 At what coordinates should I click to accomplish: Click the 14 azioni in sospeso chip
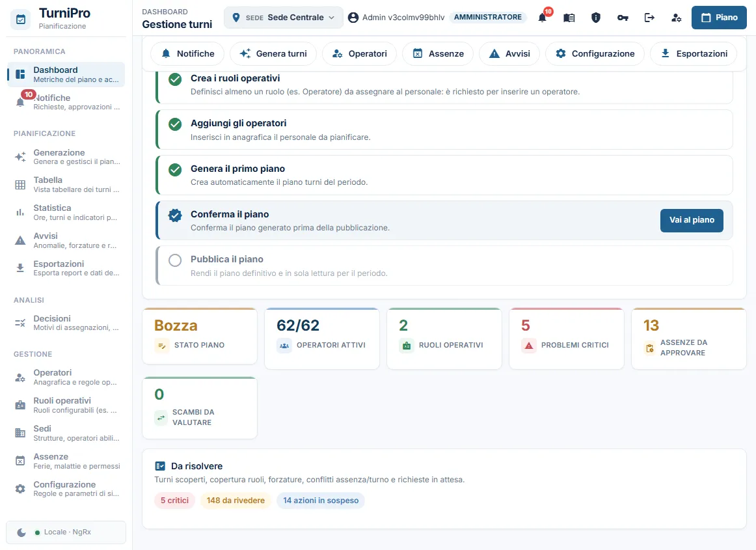coord(321,501)
